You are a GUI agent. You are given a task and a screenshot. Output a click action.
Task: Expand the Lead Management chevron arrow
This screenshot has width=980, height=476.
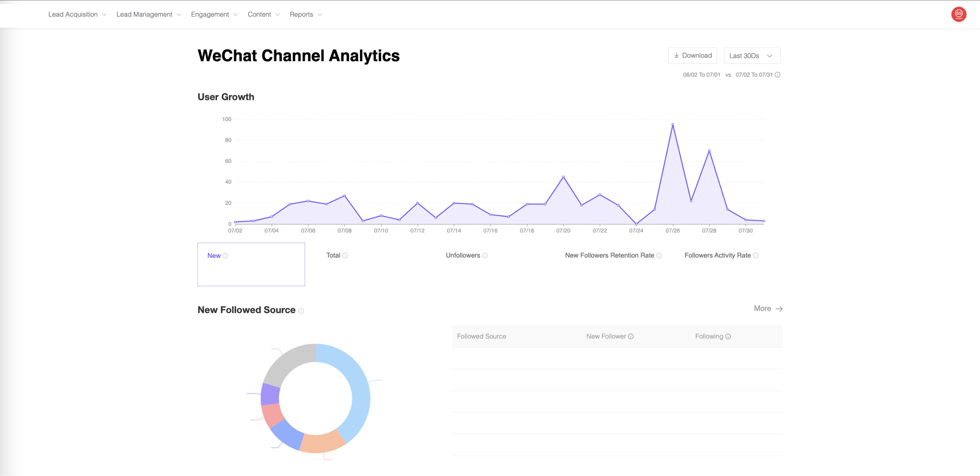[179, 15]
